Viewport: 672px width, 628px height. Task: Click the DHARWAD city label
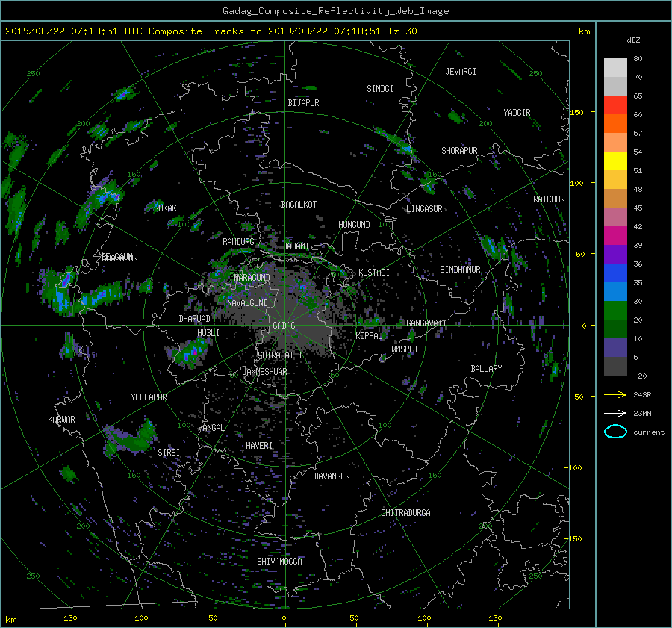pos(194,319)
